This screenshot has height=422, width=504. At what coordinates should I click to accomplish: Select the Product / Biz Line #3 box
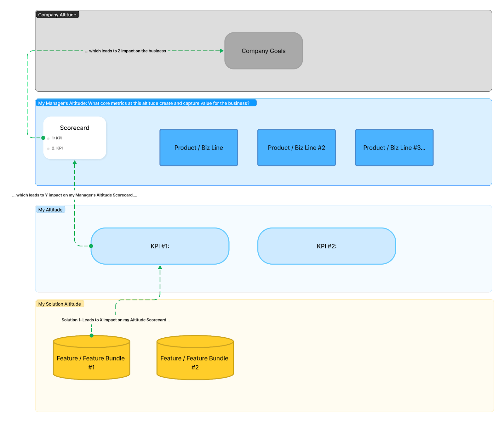coord(394,147)
